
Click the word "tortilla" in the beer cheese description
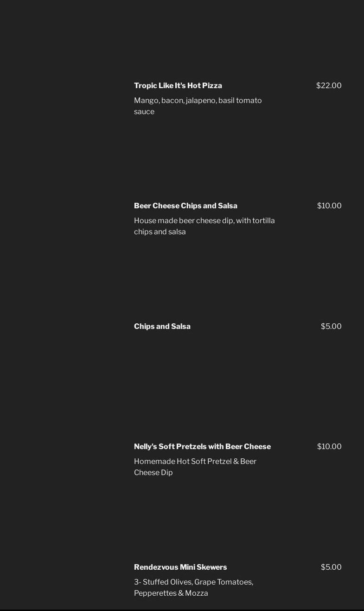(263, 221)
